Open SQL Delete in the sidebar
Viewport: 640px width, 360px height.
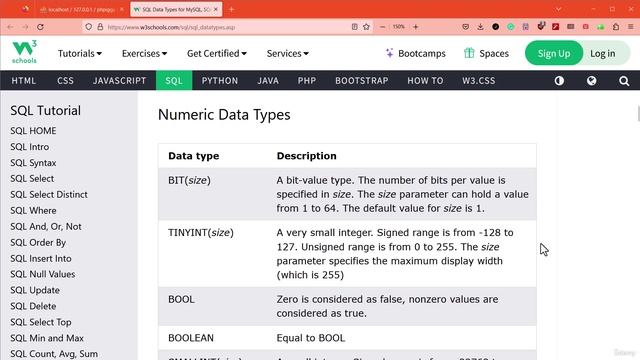click(33, 306)
